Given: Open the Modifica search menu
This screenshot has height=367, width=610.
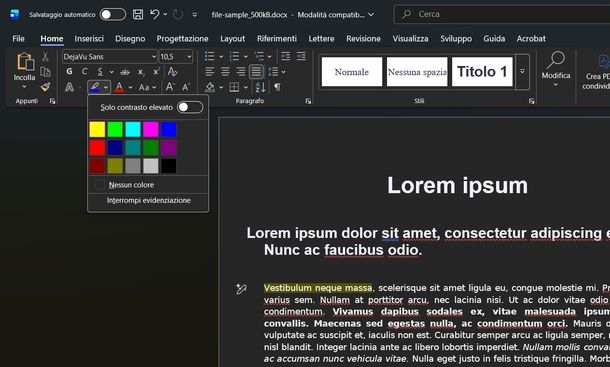Looking at the screenshot, I should (556, 69).
